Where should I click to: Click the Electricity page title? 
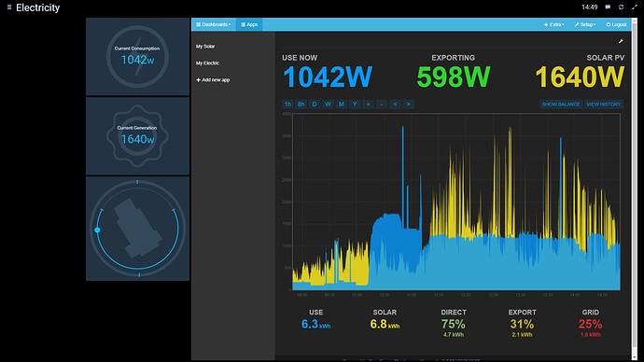(37, 7)
